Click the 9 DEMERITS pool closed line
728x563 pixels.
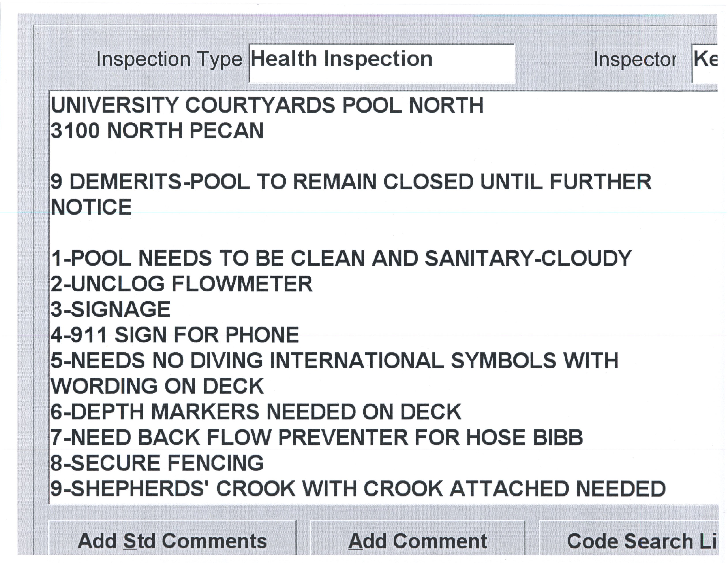(x=351, y=182)
